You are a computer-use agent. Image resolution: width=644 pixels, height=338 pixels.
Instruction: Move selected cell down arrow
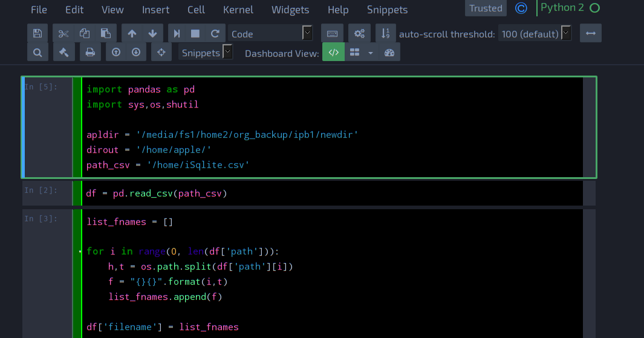152,33
